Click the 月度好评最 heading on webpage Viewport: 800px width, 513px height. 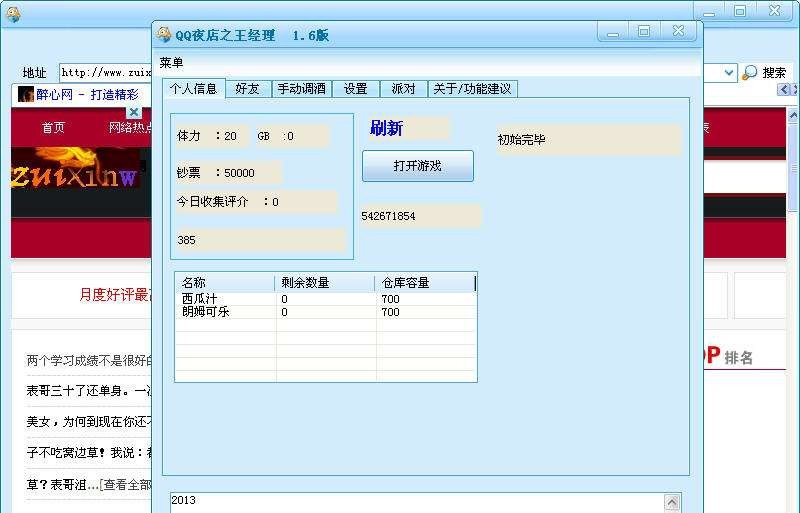[115, 295]
